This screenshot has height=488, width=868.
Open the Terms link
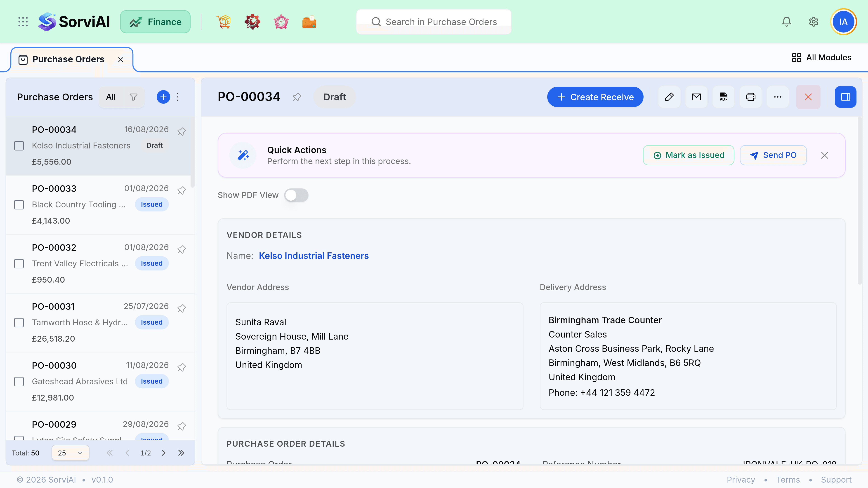coord(788,480)
